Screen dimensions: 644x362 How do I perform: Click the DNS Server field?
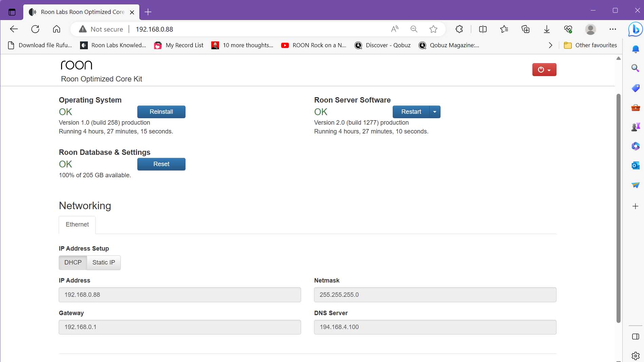tap(435, 327)
